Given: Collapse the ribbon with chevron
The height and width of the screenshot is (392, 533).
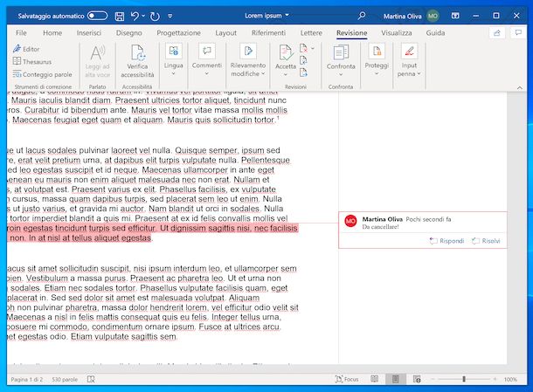Looking at the screenshot, I should click(519, 87).
